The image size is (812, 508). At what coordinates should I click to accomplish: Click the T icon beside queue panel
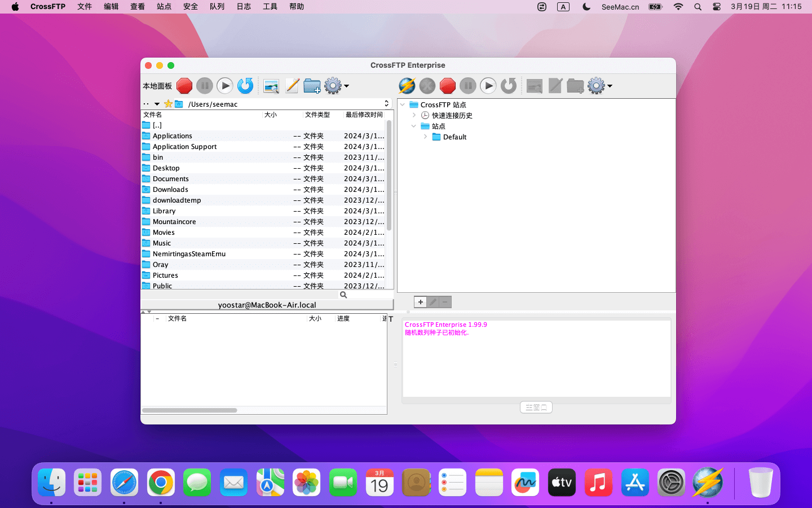tap(391, 319)
